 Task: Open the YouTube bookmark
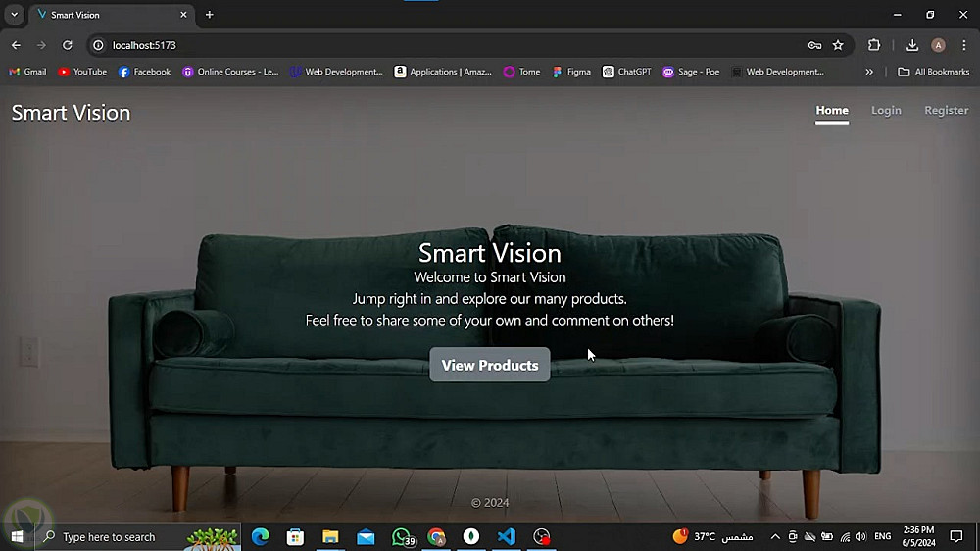tap(82, 72)
